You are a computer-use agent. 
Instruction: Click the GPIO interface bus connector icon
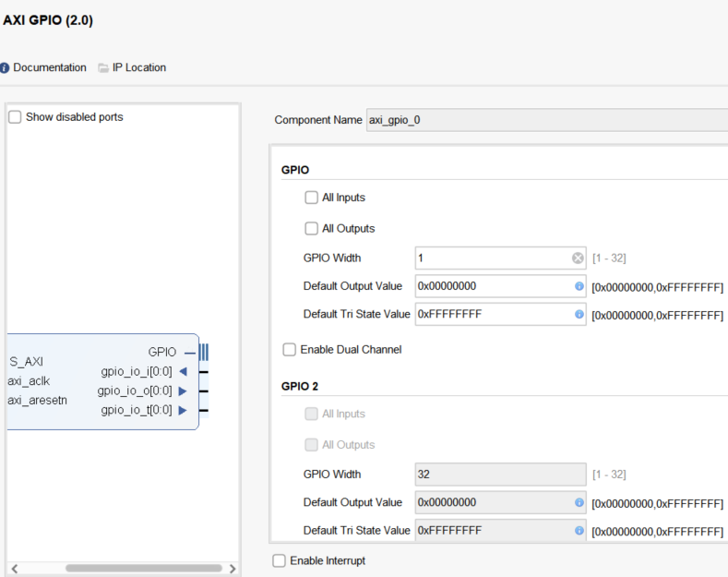(203, 352)
